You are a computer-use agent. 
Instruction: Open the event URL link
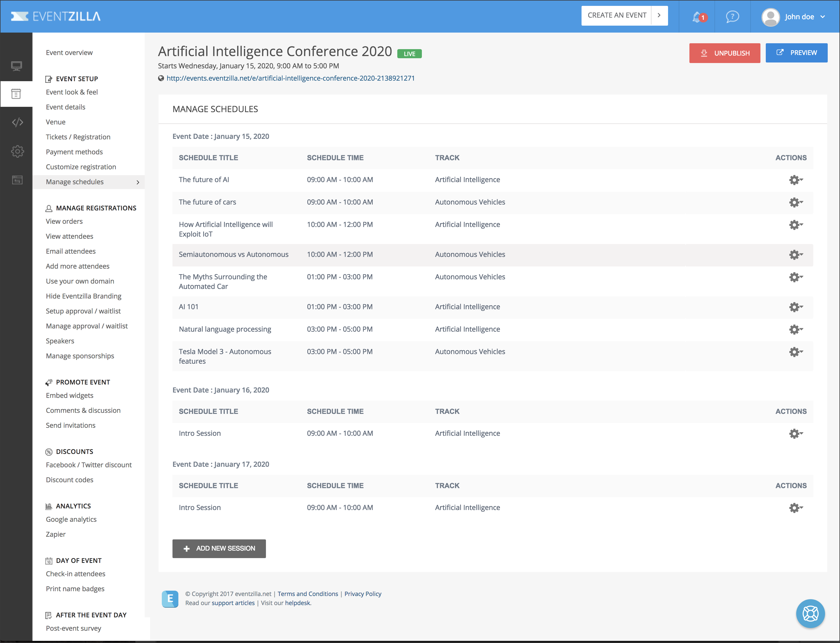[x=291, y=78]
